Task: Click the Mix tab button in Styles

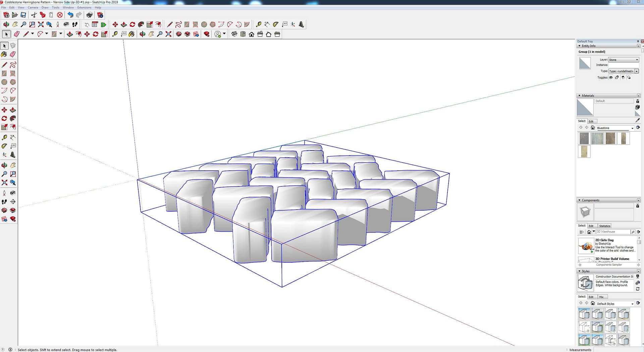Action: 601,297
